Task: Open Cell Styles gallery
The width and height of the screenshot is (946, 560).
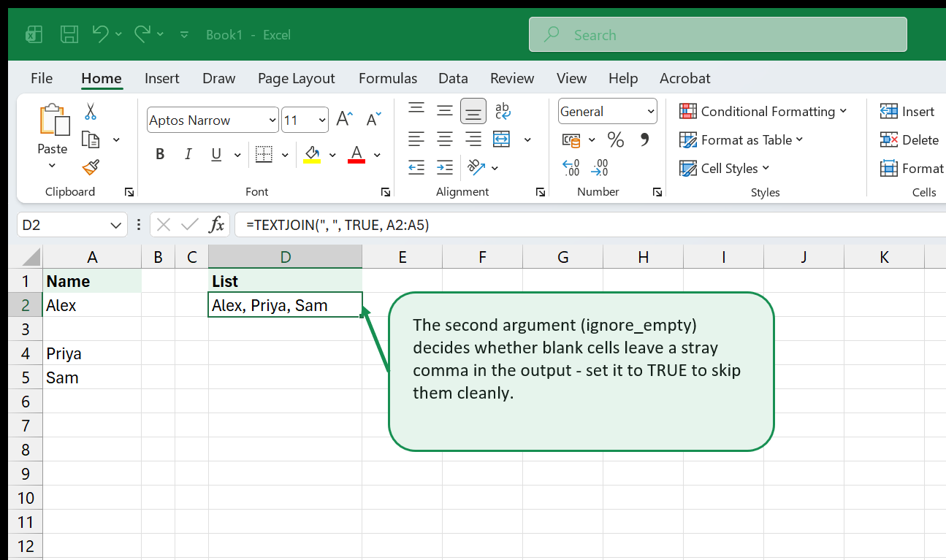Action: point(725,168)
